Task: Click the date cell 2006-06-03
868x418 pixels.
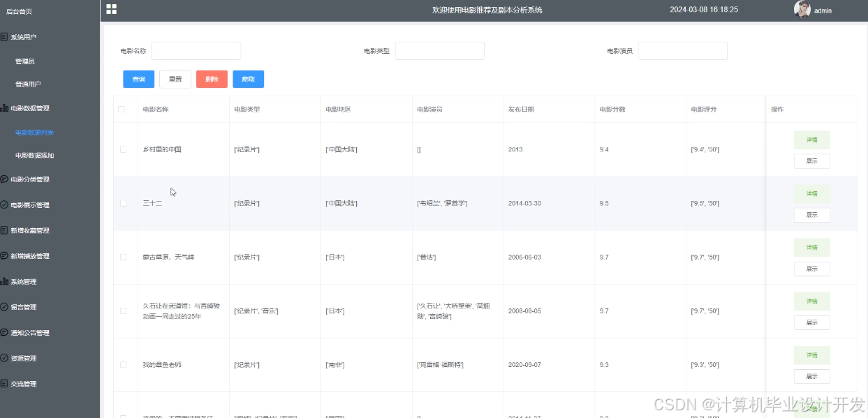Action: tap(525, 257)
